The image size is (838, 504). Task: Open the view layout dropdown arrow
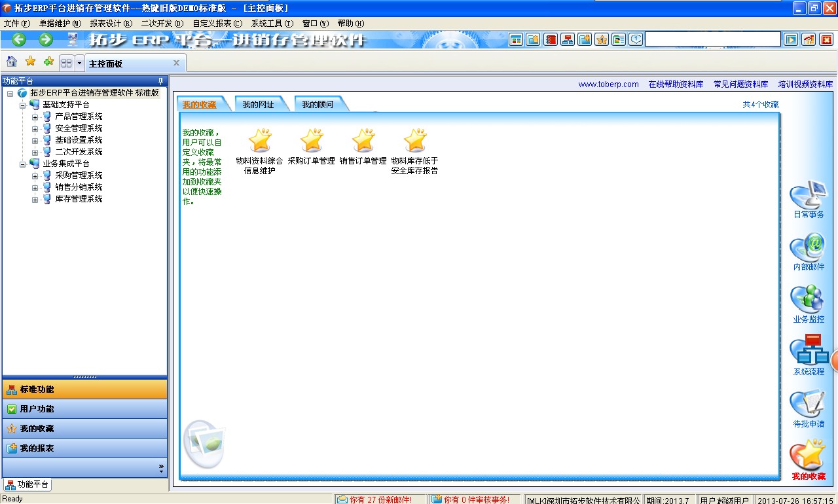coord(80,63)
